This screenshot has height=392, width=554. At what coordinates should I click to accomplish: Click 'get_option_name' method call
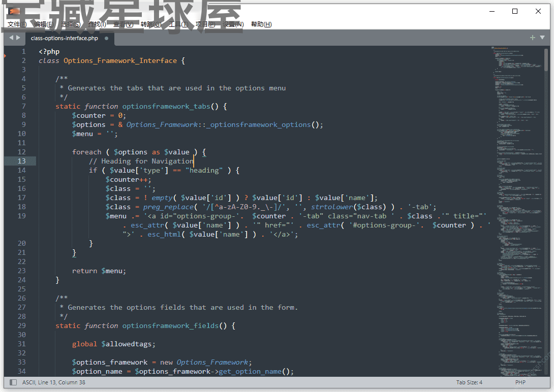coord(250,372)
